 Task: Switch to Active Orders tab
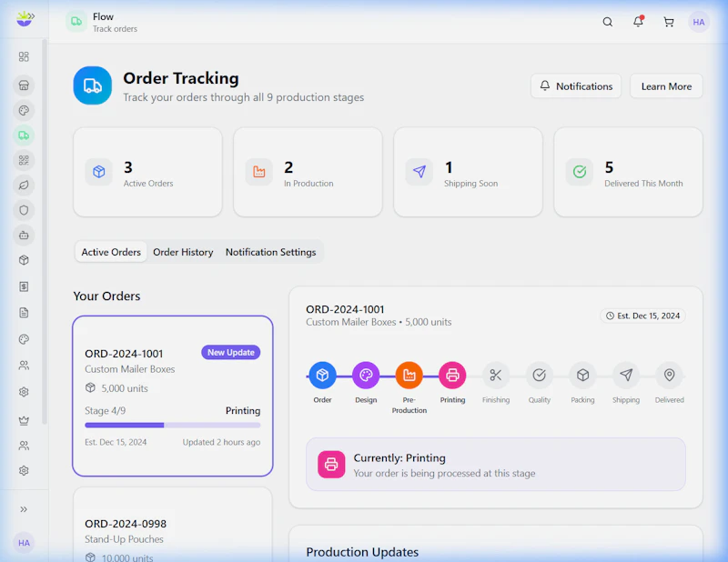111,252
